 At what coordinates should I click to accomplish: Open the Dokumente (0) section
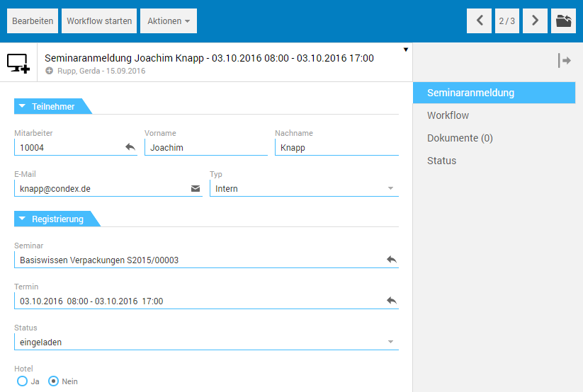tap(459, 138)
